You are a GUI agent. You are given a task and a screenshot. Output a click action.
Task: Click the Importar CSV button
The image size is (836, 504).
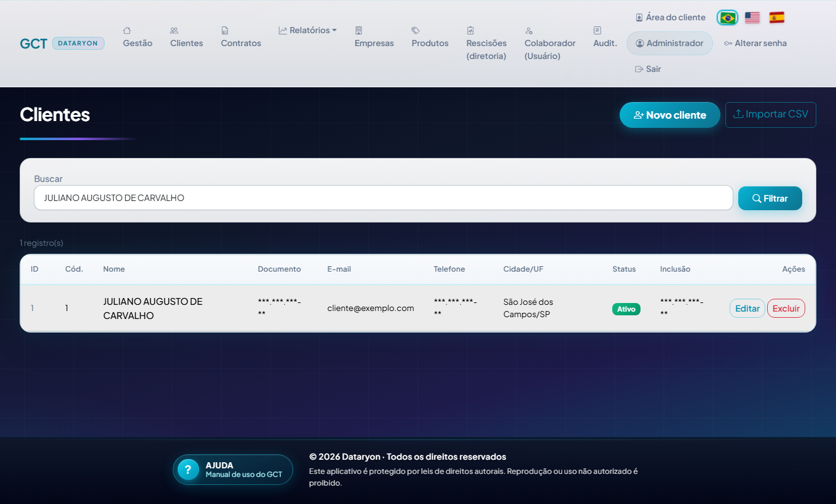771,115
